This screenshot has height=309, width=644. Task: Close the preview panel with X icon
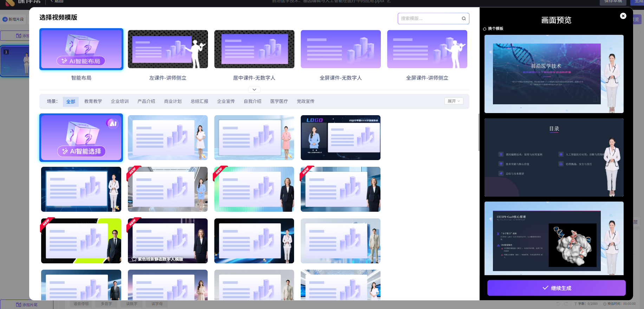pos(623,16)
